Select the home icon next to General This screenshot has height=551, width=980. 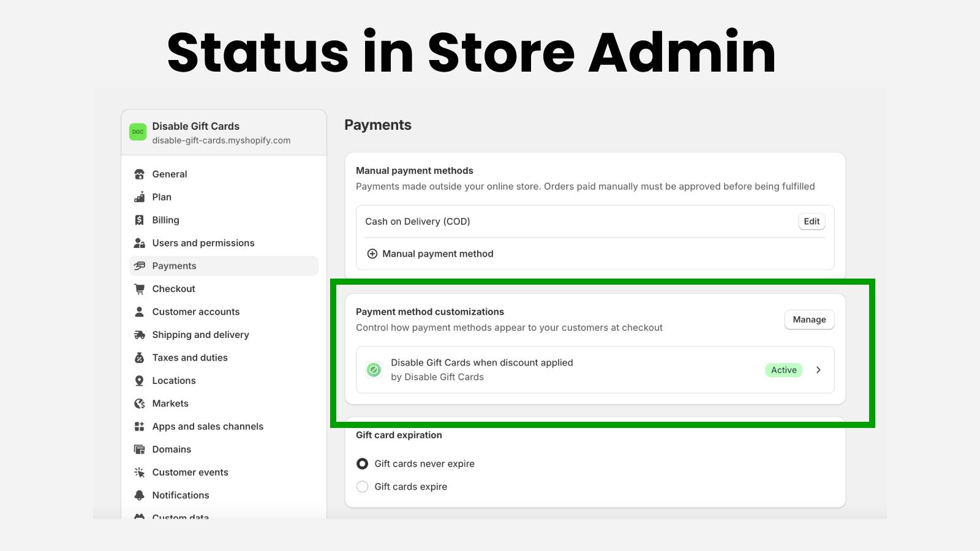pyautogui.click(x=140, y=174)
